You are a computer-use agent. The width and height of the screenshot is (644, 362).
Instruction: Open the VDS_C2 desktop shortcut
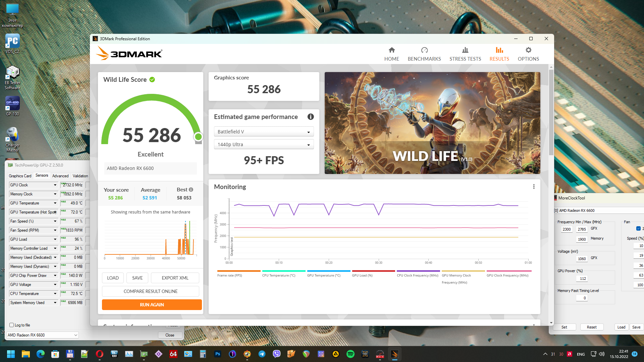point(12,44)
